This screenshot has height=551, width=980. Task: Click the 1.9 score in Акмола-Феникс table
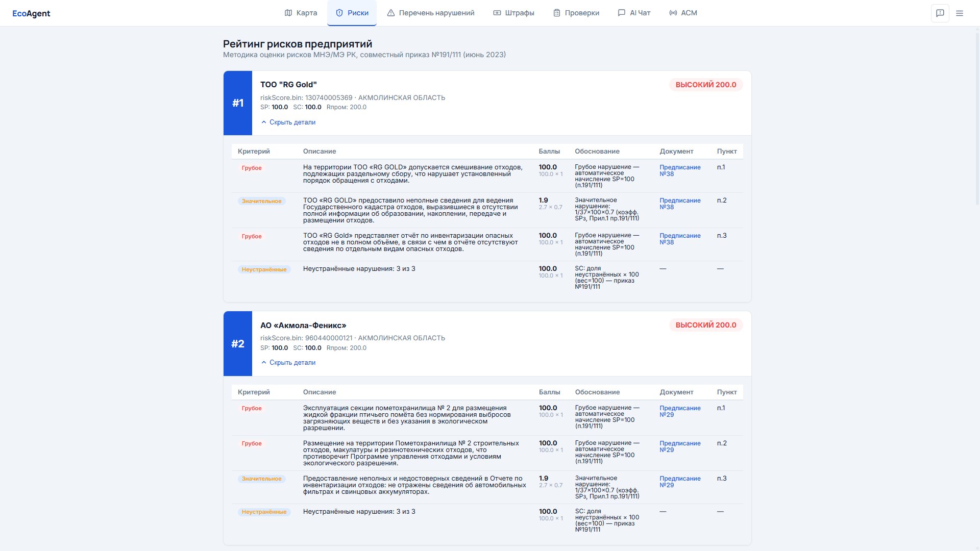(x=544, y=479)
